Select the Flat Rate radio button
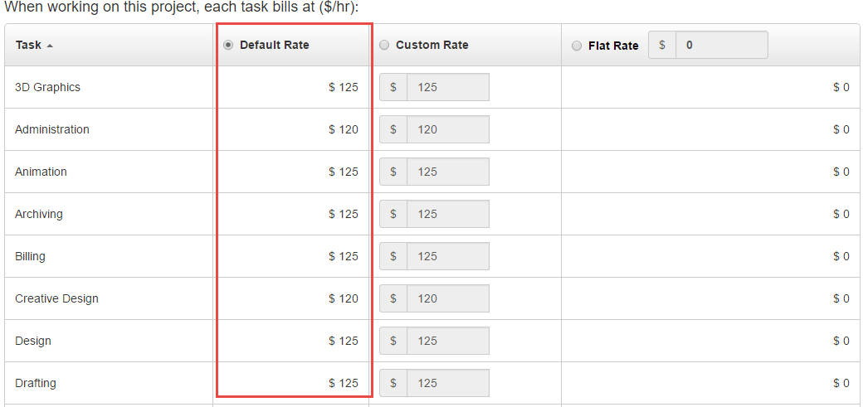This screenshot has height=407, width=868. click(x=577, y=46)
